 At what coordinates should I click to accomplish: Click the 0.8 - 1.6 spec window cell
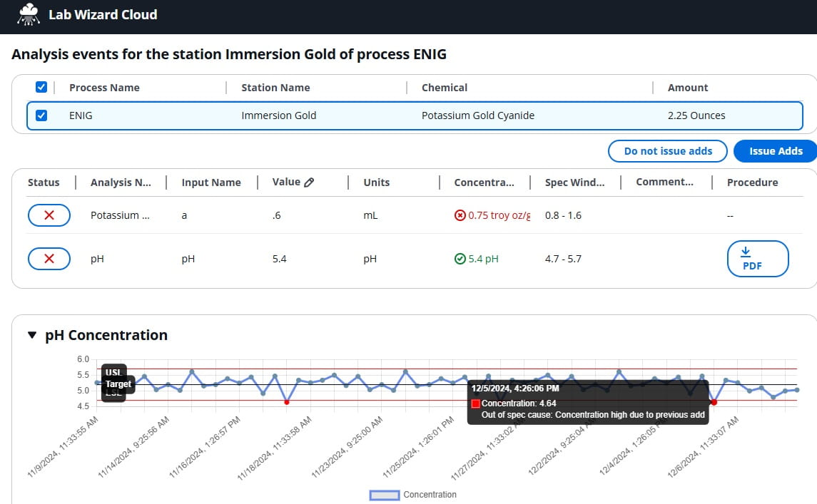click(563, 215)
